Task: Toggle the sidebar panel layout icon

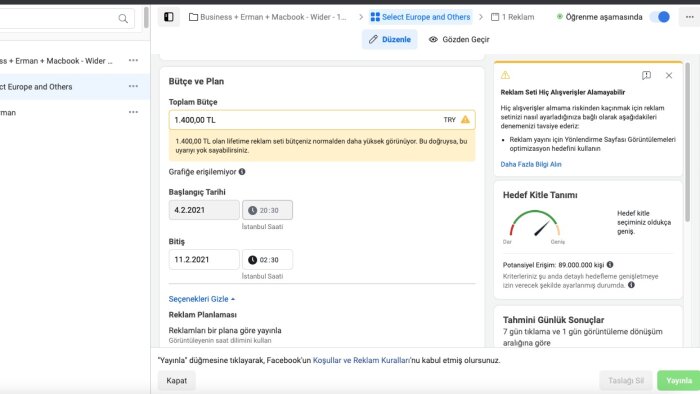Action: pyautogui.click(x=169, y=17)
